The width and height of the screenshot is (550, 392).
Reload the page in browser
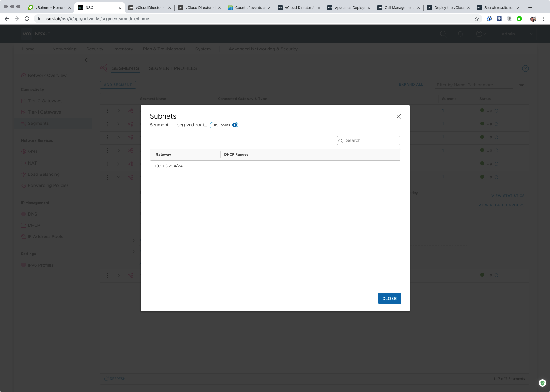tap(27, 19)
